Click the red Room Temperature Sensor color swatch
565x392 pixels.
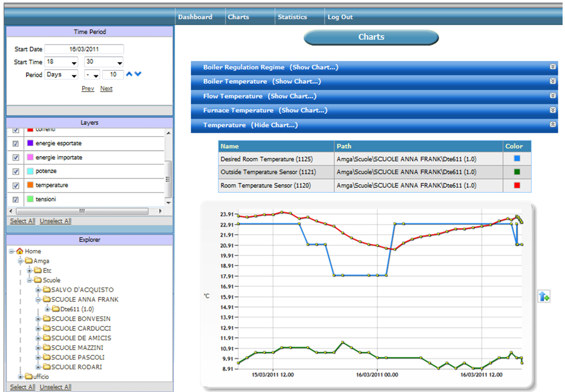coord(517,186)
